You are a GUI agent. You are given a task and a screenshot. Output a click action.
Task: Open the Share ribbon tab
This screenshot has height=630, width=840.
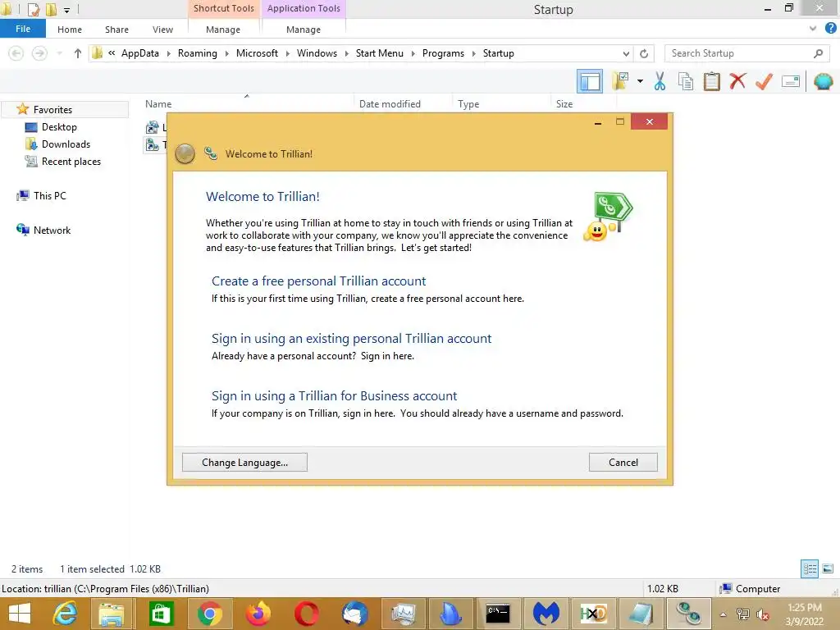click(116, 30)
